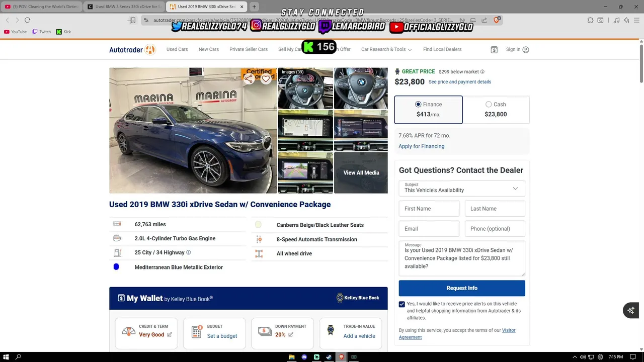The width and height of the screenshot is (644, 362).
Task: Save the car with the heart icon
Action: point(266,78)
